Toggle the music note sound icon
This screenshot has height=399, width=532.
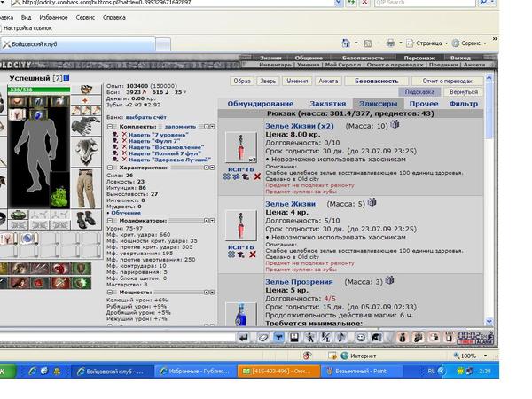point(341,337)
